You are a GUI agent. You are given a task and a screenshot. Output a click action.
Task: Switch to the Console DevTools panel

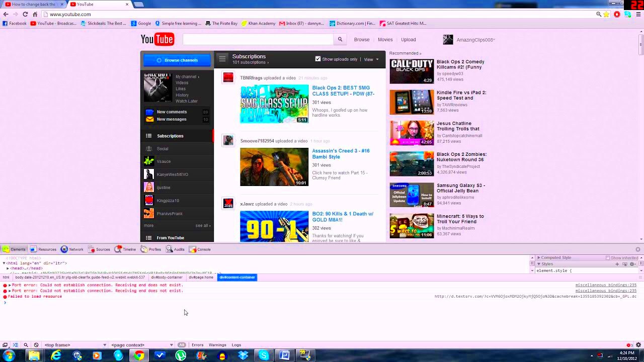pos(200,249)
